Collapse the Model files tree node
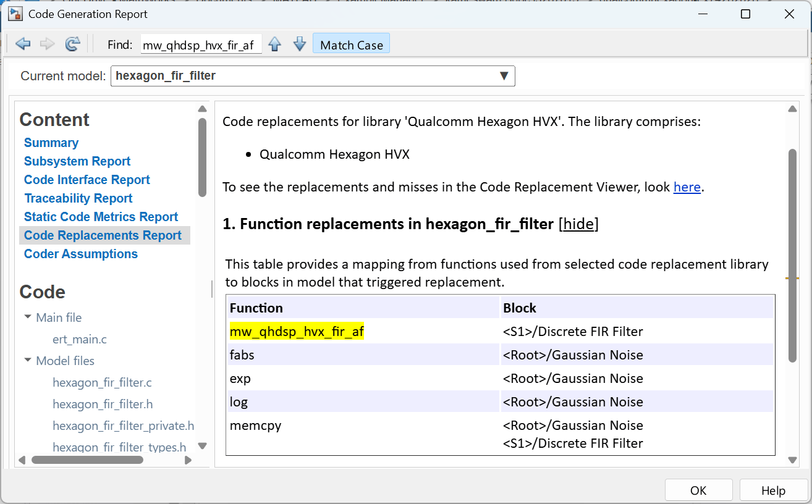 [28, 360]
